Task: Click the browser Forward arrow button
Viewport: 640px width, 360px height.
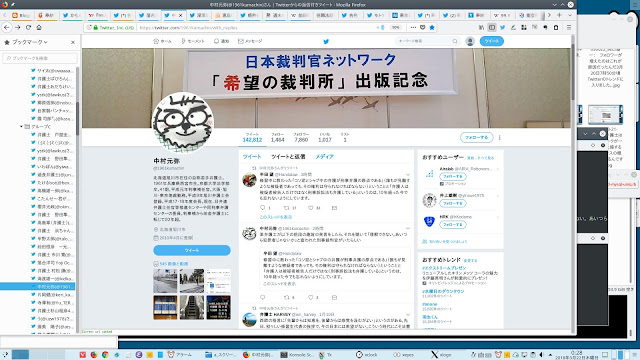Action: (x=18, y=27)
